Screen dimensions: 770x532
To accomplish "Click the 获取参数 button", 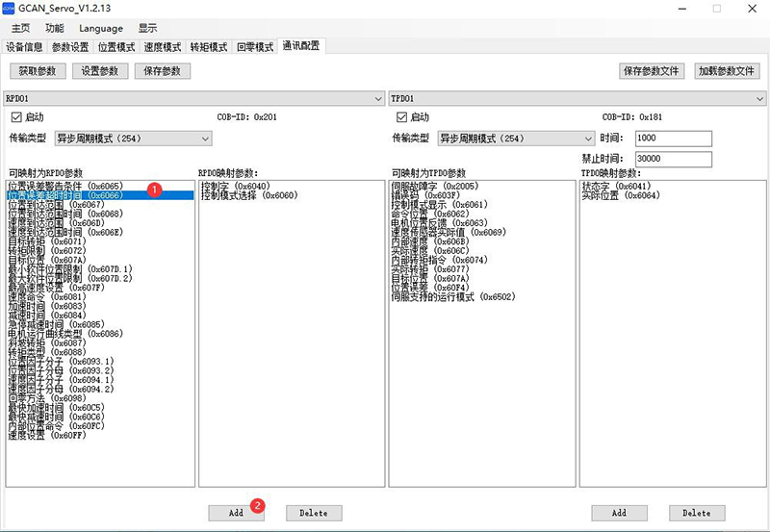I will pyautogui.click(x=38, y=71).
